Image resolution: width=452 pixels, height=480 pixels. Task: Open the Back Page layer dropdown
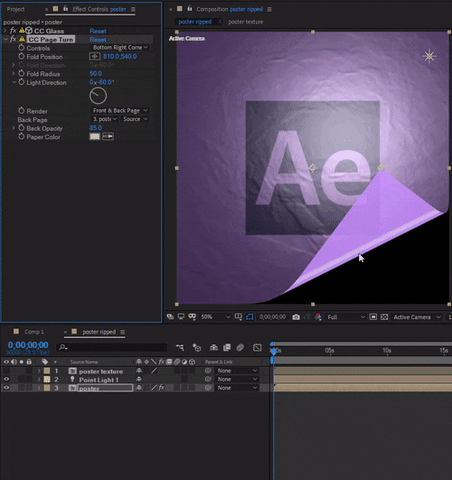[104, 119]
